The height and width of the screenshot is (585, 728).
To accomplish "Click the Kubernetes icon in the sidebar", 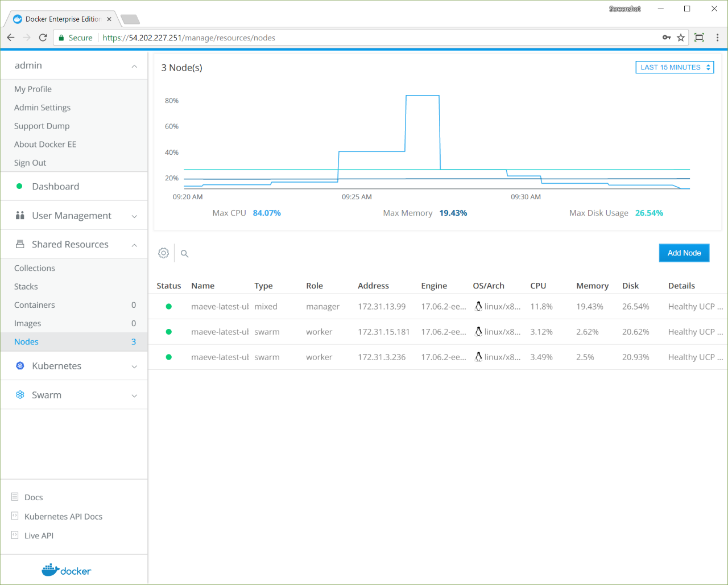I will 19,366.
